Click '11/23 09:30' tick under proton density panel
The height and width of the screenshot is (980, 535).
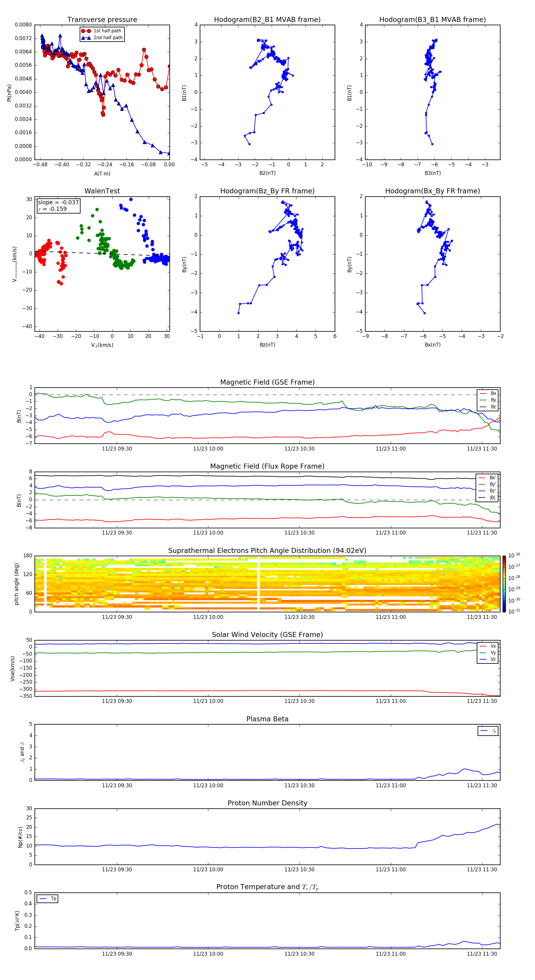[117, 870]
